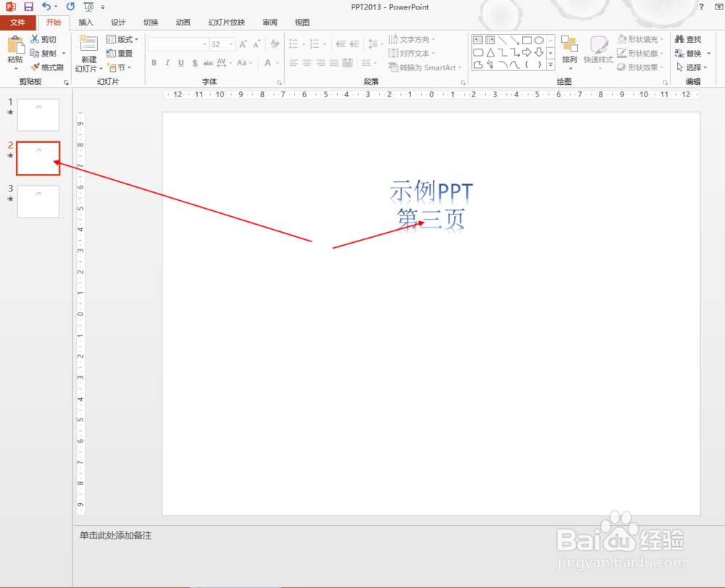Select the right arrow shape in gallery

pyautogui.click(x=526, y=52)
